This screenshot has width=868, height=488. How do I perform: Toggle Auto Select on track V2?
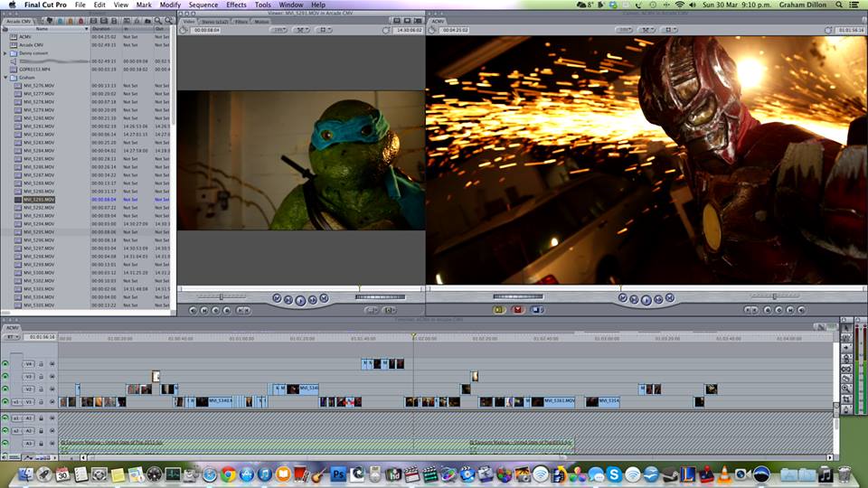[x=52, y=389]
